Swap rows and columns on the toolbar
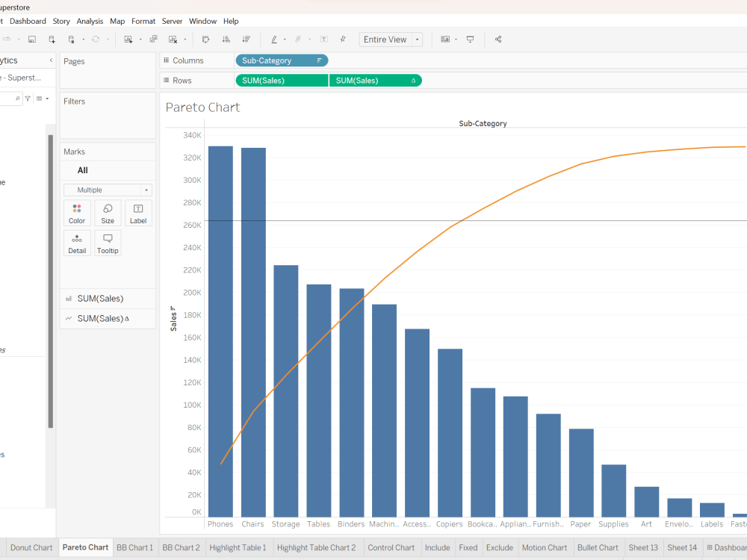 pyautogui.click(x=205, y=39)
